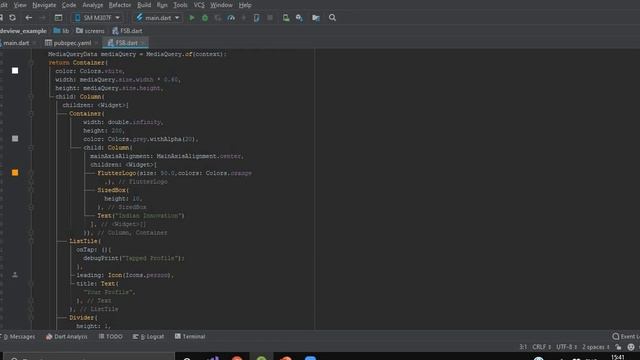This screenshot has width=640, height=360.
Task: Select the FSB.dart editor tab
Action: click(x=126, y=43)
